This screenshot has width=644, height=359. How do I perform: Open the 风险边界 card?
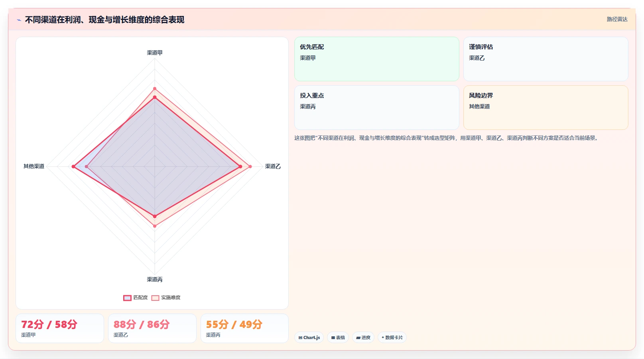(x=546, y=108)
